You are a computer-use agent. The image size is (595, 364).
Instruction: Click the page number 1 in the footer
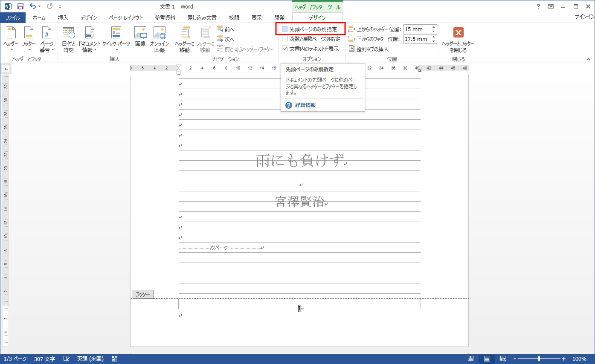(299, 308)
